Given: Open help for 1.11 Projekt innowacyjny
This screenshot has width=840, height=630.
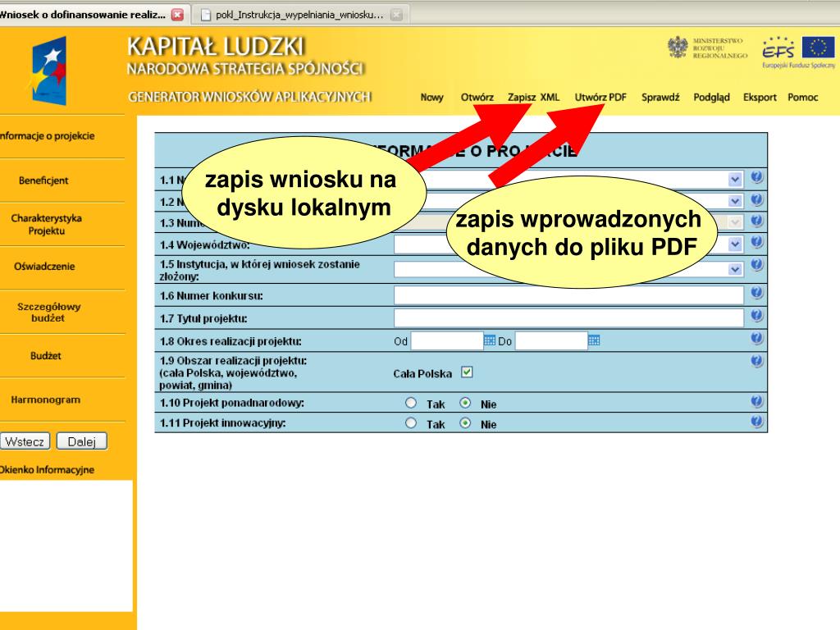Looking at the screenshot, I should pyautogui.click(x=756, y=422).
